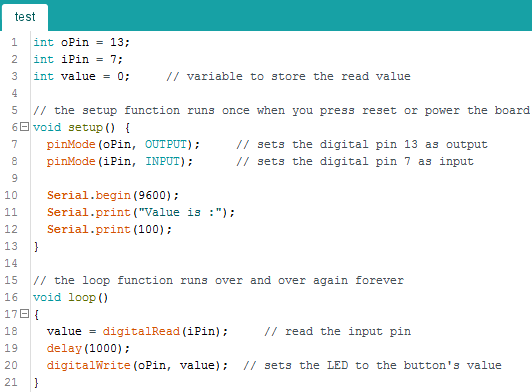Click the delay(1000) statement
This screenshot has width=532, height=392.
pyautogui.click(x=88, y=348)
